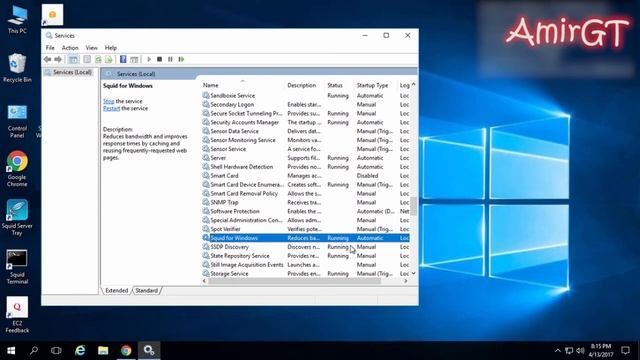Open EC2 Feedback desktop shortcut
640x360 pixels.
(x=17, y=315)
